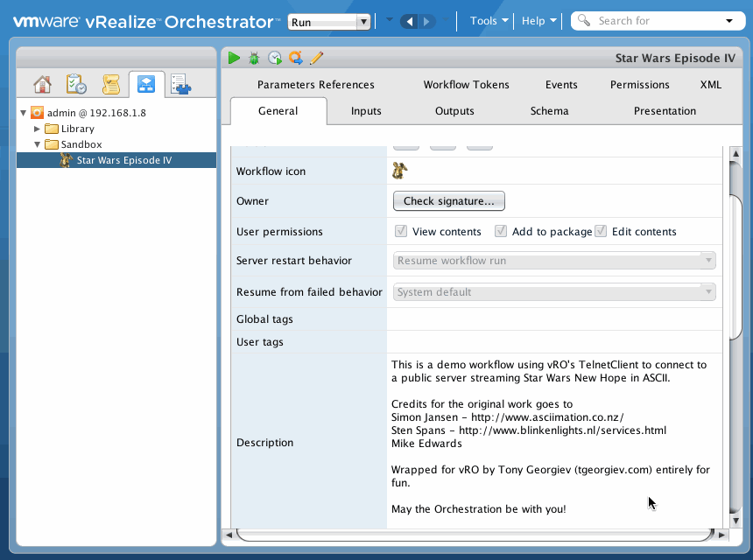Click the green Start workflow play icon

coord(234,58)
